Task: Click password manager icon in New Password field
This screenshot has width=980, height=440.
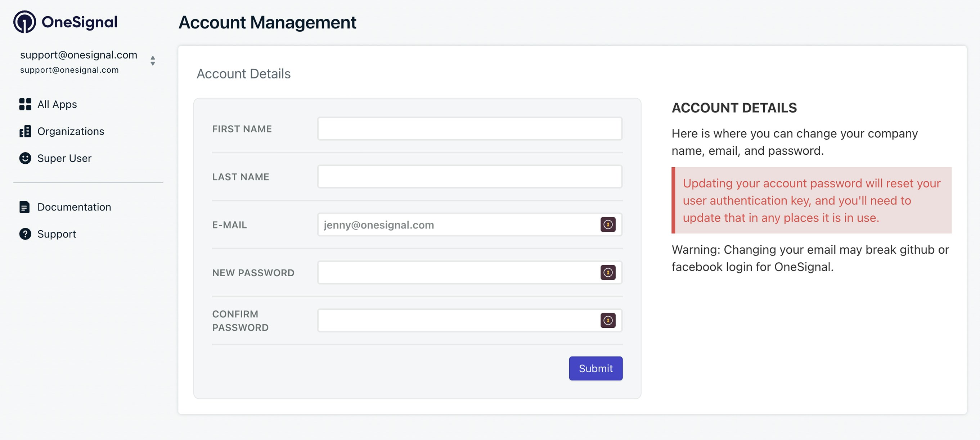Action: (608, 273)
